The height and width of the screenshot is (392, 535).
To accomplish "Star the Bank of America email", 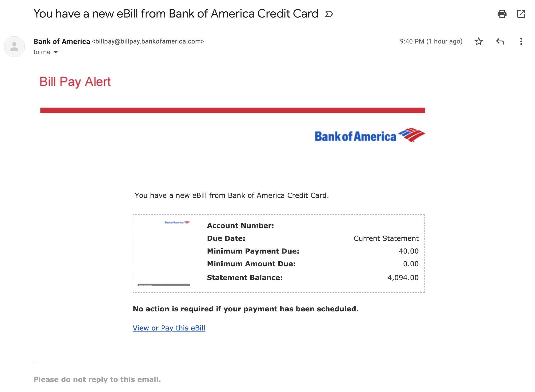I will click(478, 41).
